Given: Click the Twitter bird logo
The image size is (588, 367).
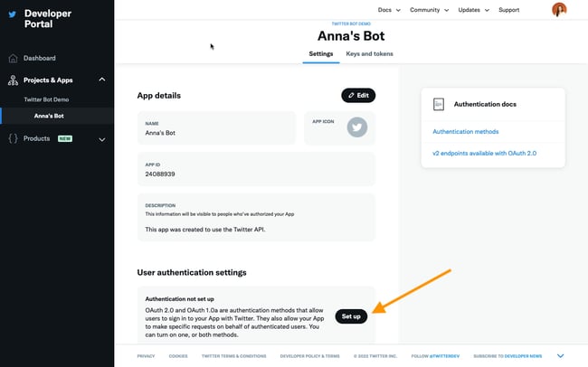Looking at the screenshot, I should tap(13, 14).
